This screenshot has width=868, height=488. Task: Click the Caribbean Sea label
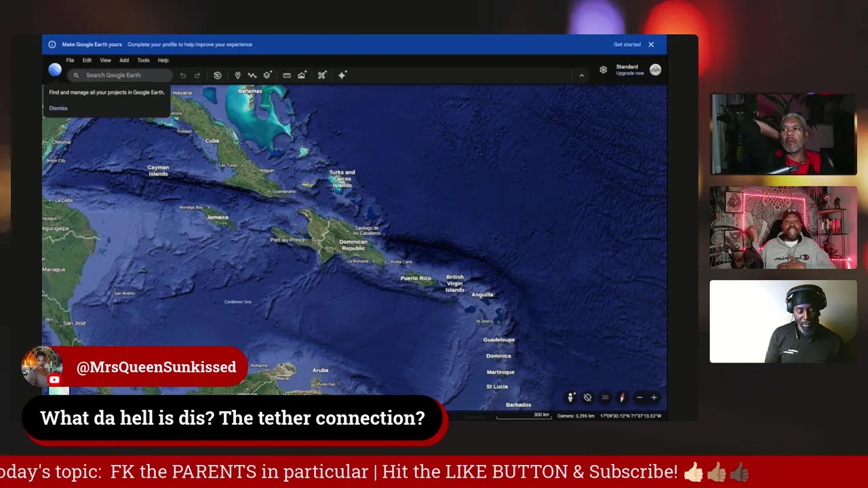click(238, 302)
